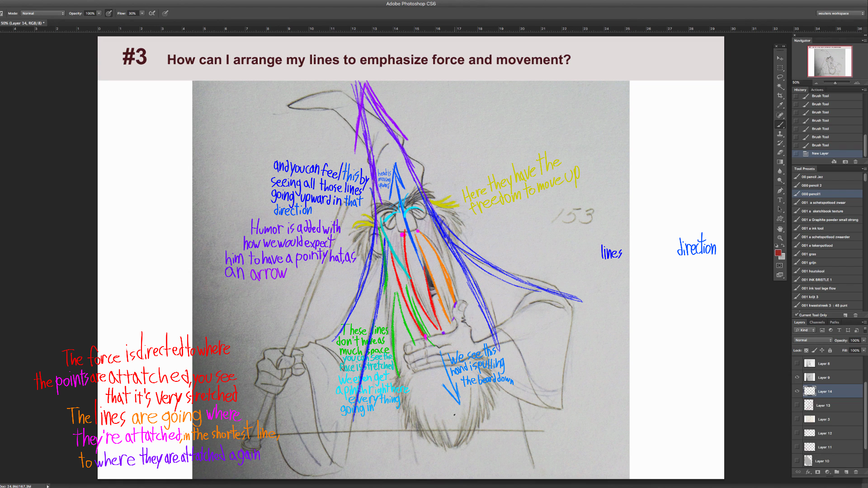Select the Spot Healing Brush tool
The height and width of the screenshot is (488, 868).
(x=780, y=115)
